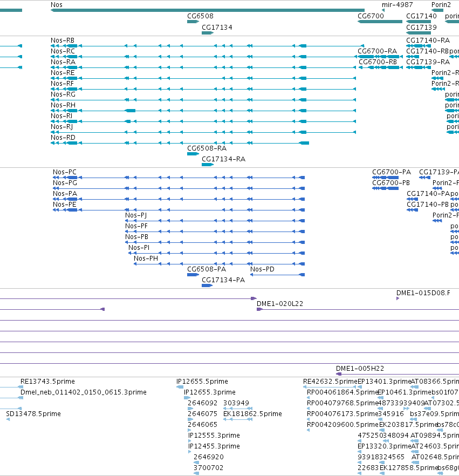Select the mir-4987 gene label
The width and height of the screenshot is (459, 476).
click(397, 5)
